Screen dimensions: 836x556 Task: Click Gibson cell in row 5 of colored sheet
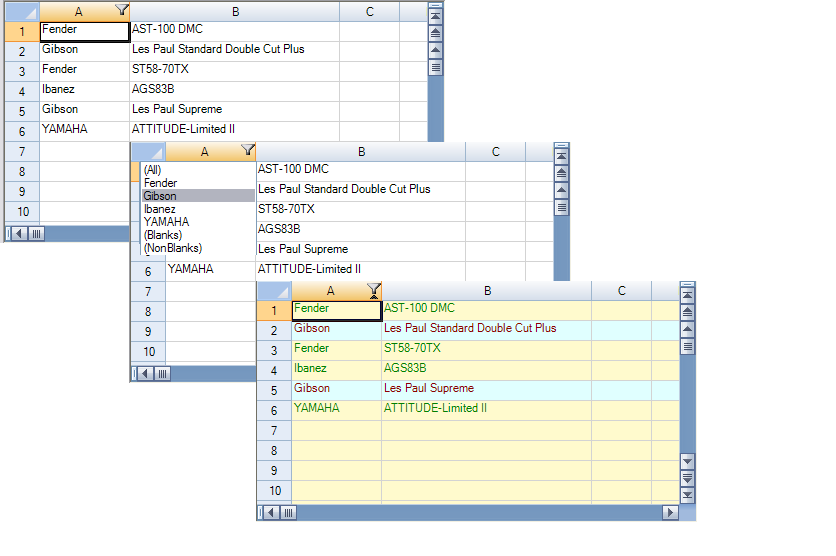pyautogui.click(x=336, y=390)
